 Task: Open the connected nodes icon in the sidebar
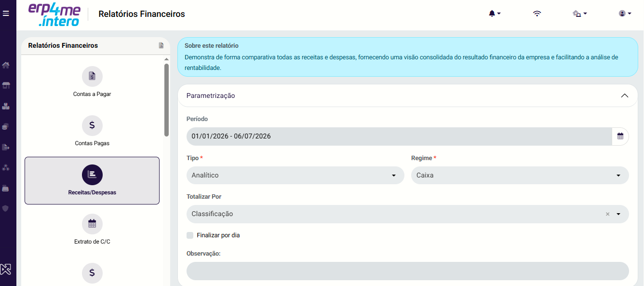pos(6,167)
